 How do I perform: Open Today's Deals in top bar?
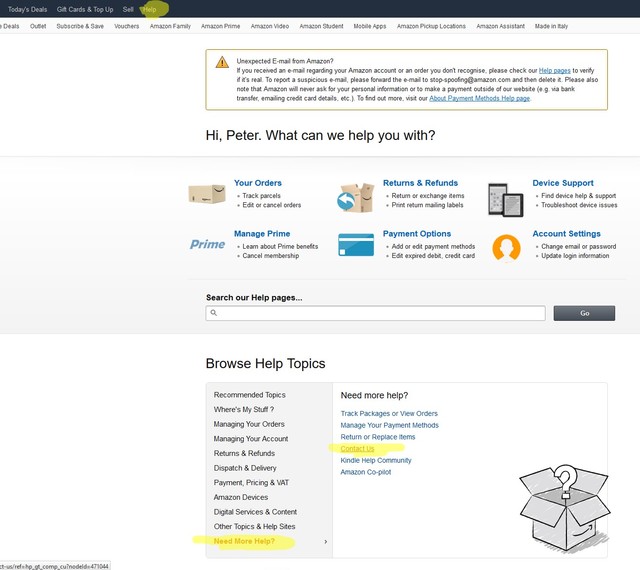pyautogui.click(x=27, y=9)
